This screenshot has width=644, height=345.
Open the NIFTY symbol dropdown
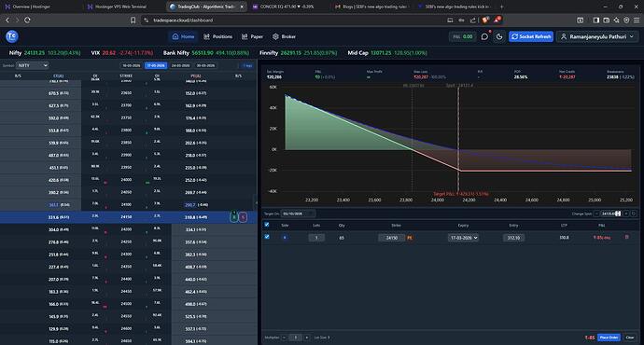[x=33, y=65]
